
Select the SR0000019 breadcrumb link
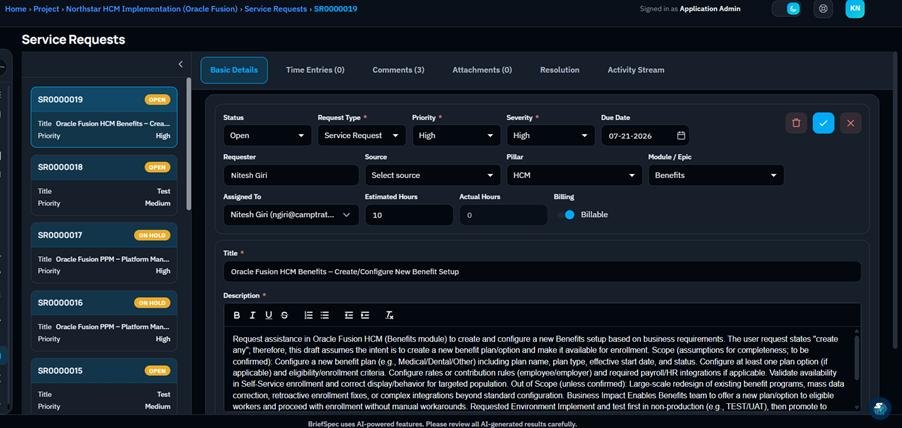(335, 9)
